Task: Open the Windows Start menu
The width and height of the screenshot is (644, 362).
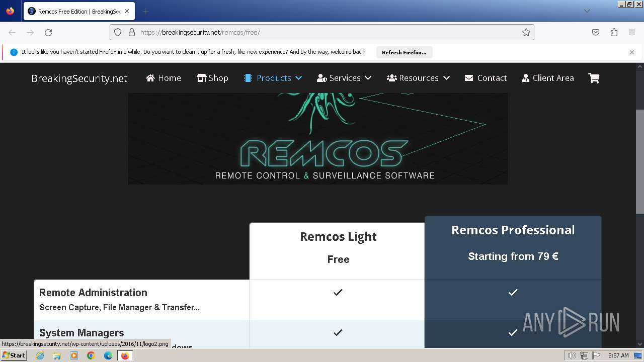Action: pos(14,355)
